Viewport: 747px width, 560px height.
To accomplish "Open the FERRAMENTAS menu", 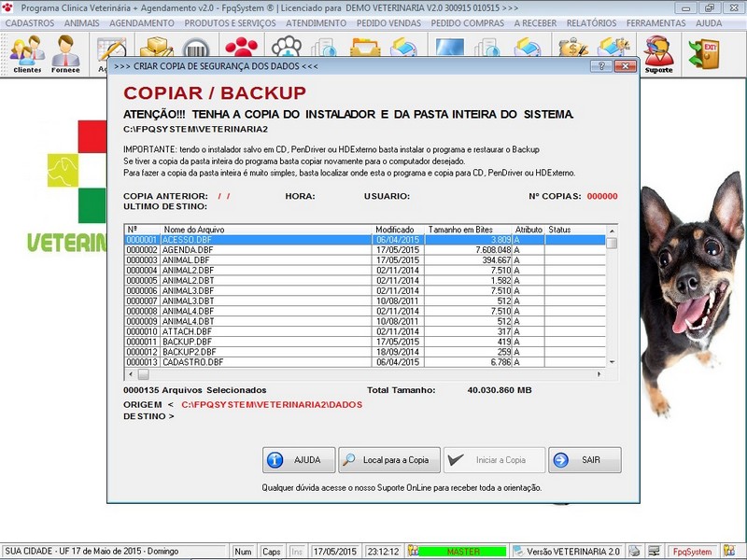I will point(656,22).
